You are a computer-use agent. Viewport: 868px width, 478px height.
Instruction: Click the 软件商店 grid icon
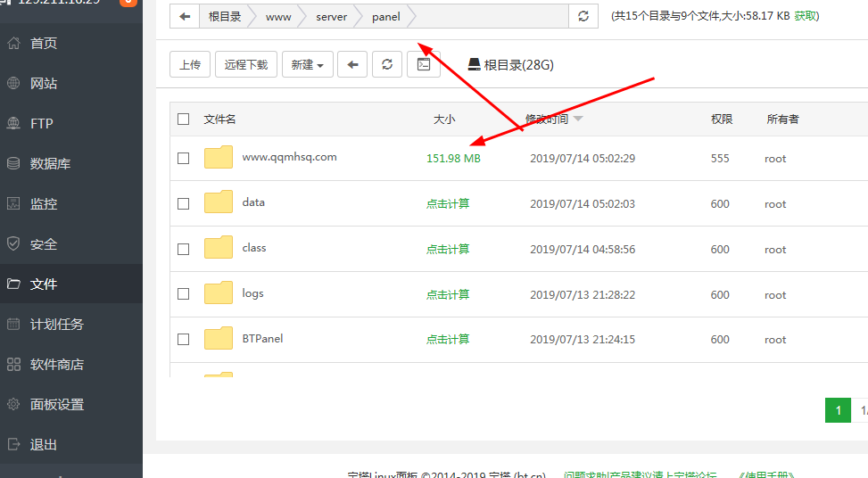pos(13,364)
